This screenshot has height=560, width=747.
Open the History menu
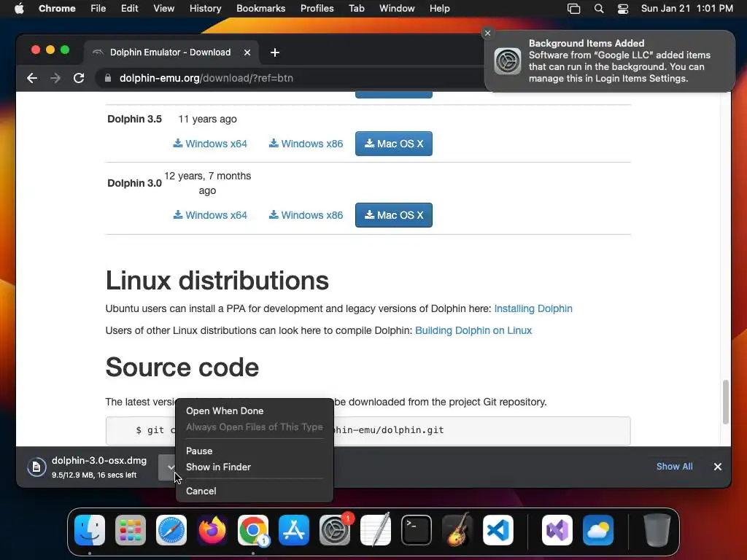click(x=205, y=9)
